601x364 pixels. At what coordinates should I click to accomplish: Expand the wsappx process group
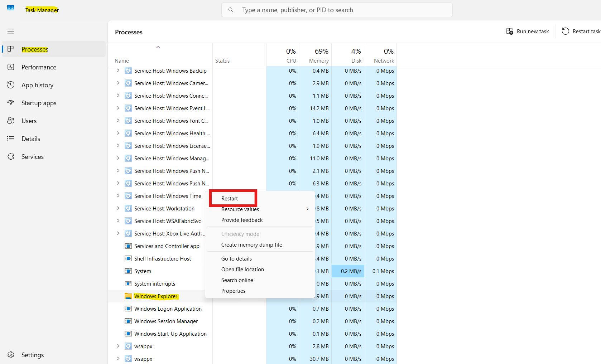118,346
